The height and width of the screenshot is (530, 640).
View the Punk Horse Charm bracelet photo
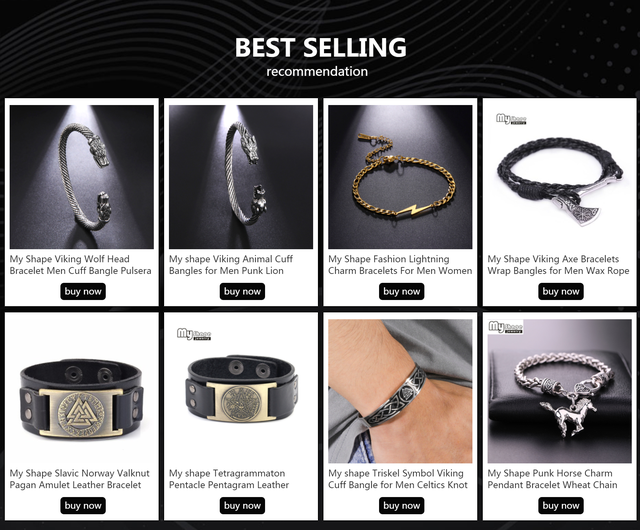coord(560,391)
